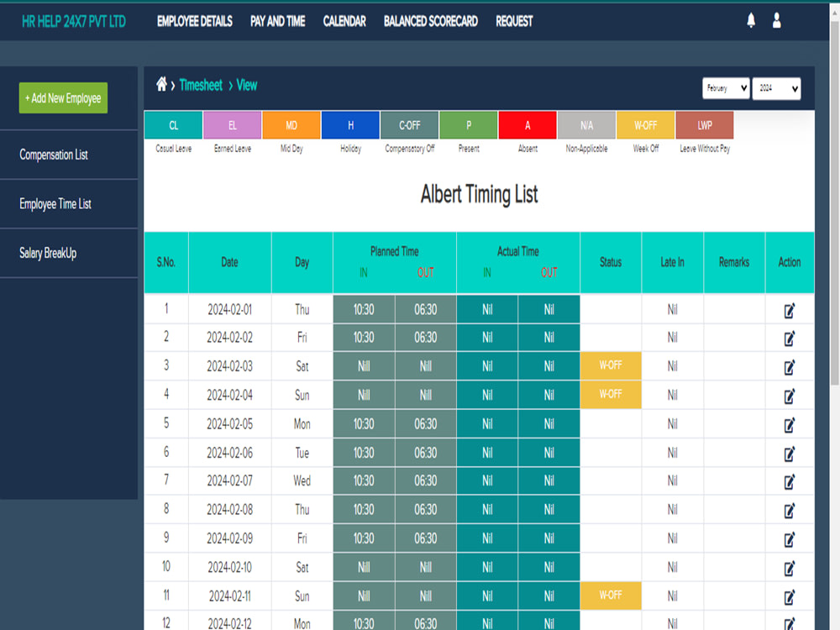Viewport: 840px width, 630px height.
Task: Click the date cell 2024-02-09
Action: point(230,538)
